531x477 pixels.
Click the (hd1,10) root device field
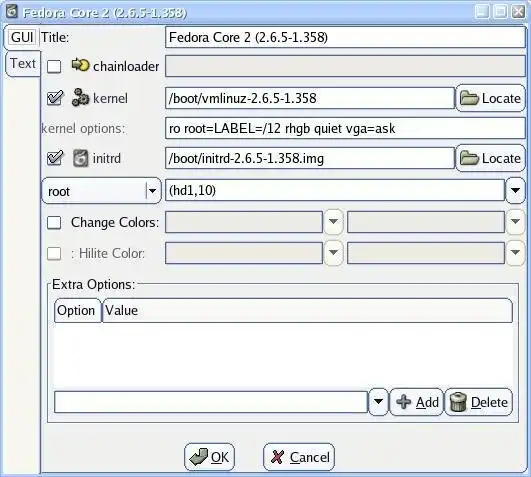tap(335, 190)
